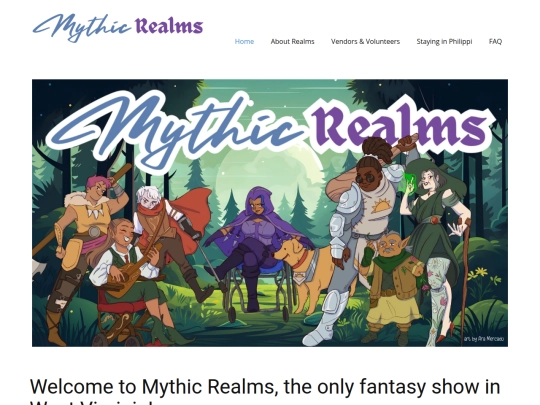
Task: Click the fantasy characters banner image
Action: coord(270,213)
